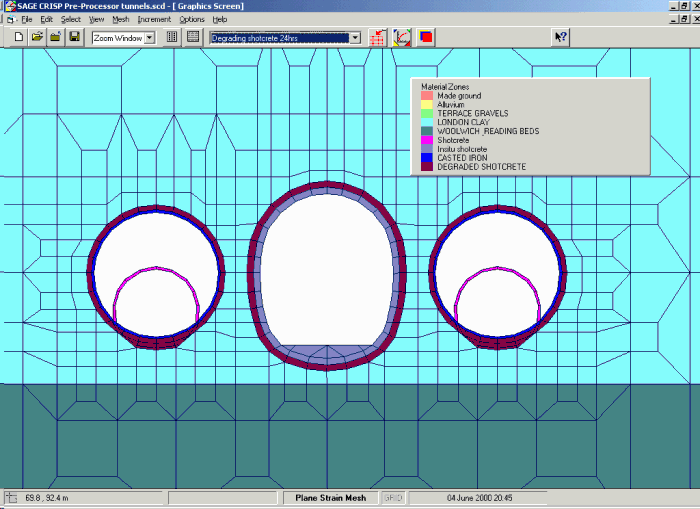The width and height of the screenshot is (700, 509).
Task: Click the Material Zones legend title
Action: [x=445, y=87]
